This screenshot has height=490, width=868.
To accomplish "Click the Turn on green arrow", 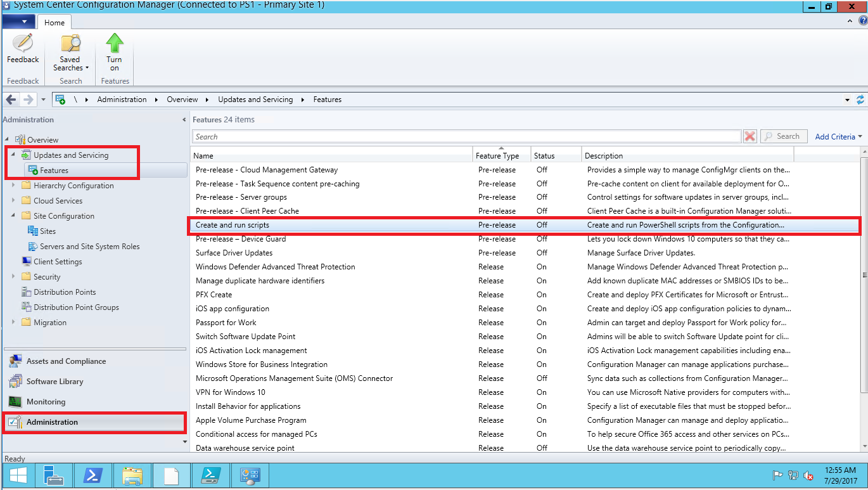I will coord(114,43).
